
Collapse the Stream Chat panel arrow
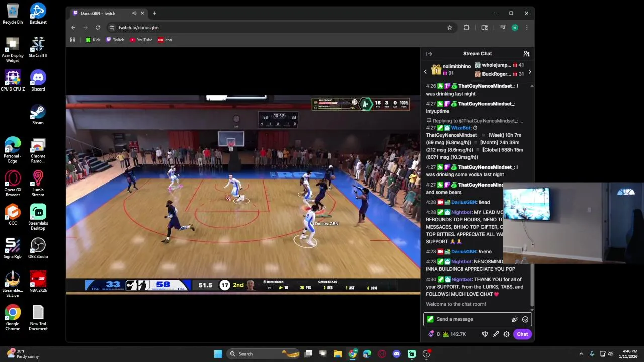coord(429,54)
